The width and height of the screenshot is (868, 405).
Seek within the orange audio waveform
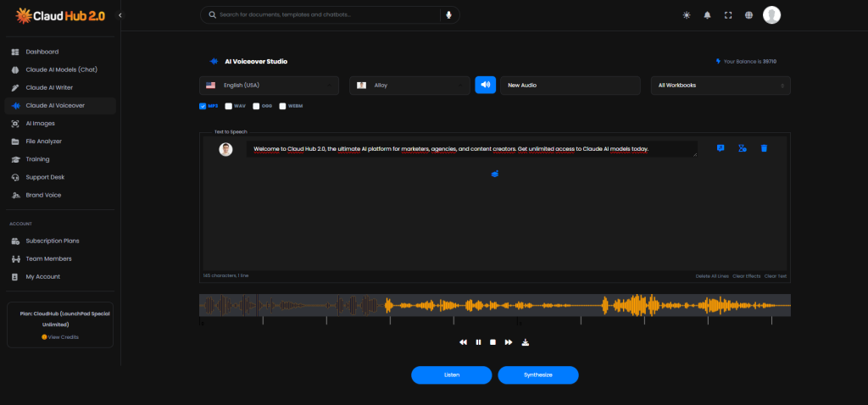point(495,305)
